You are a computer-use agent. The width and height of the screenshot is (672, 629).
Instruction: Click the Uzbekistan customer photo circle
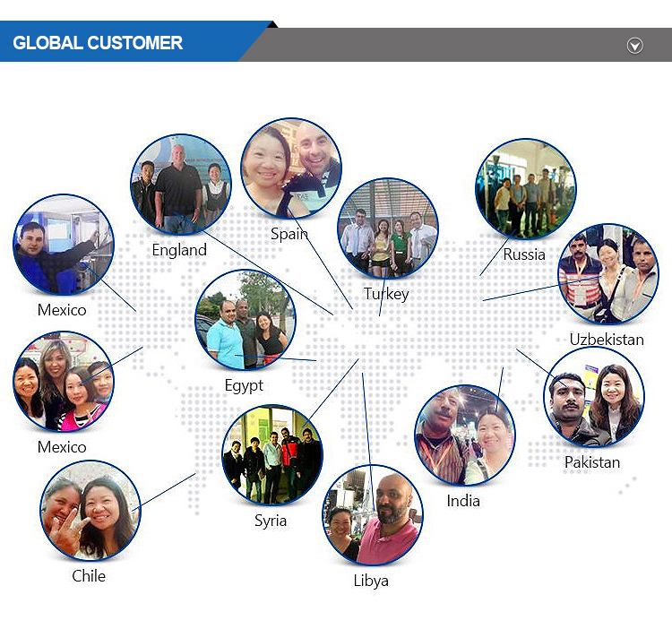click(x=607, y=273)
